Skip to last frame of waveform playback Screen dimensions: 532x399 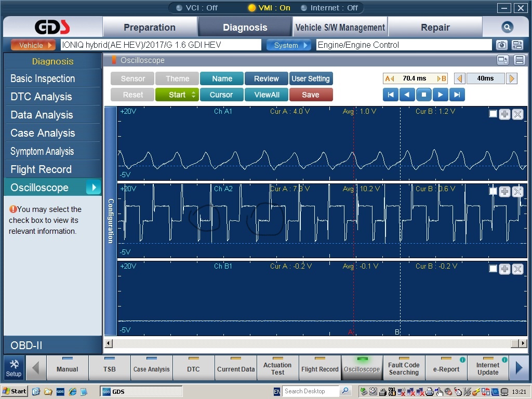(x=457, y=95)
